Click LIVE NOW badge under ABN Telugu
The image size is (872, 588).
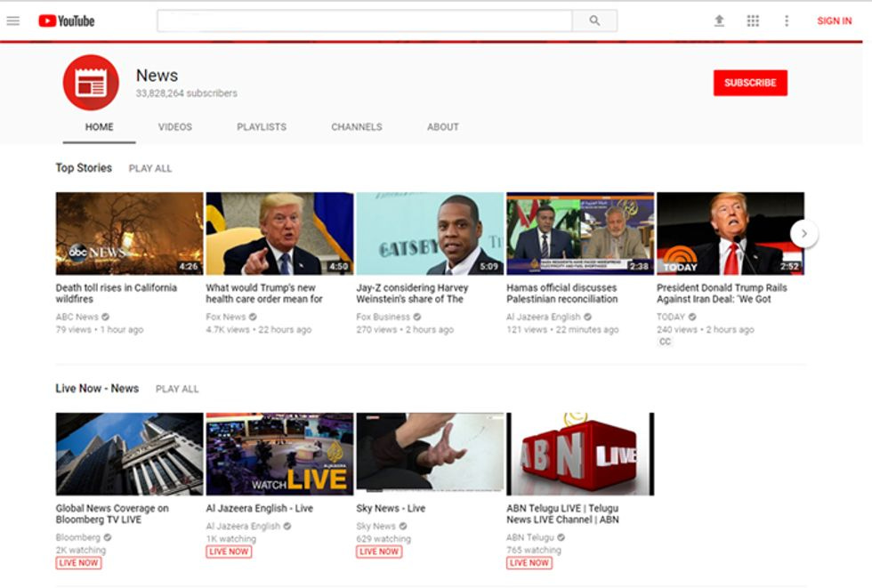coord(529,563)
